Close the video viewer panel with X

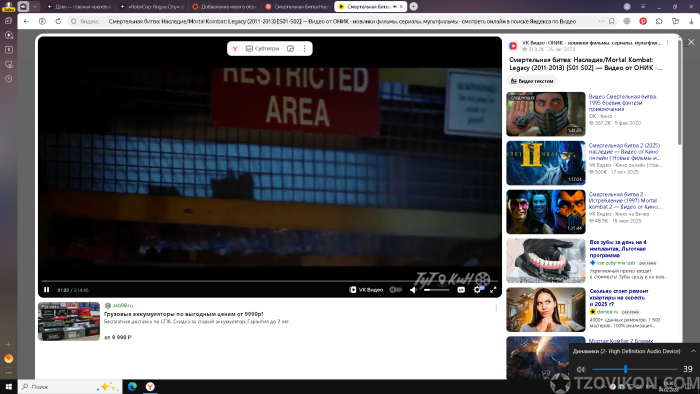691,42
